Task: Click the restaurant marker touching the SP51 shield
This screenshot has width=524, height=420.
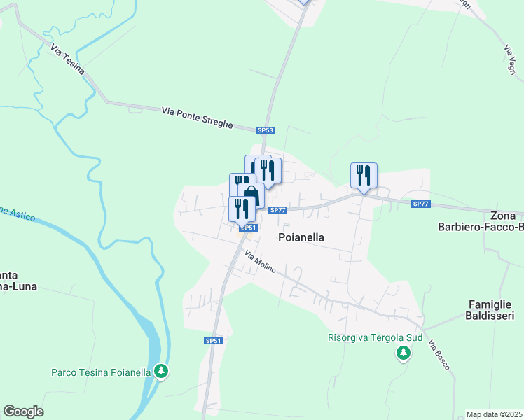Action: [242, 209]
